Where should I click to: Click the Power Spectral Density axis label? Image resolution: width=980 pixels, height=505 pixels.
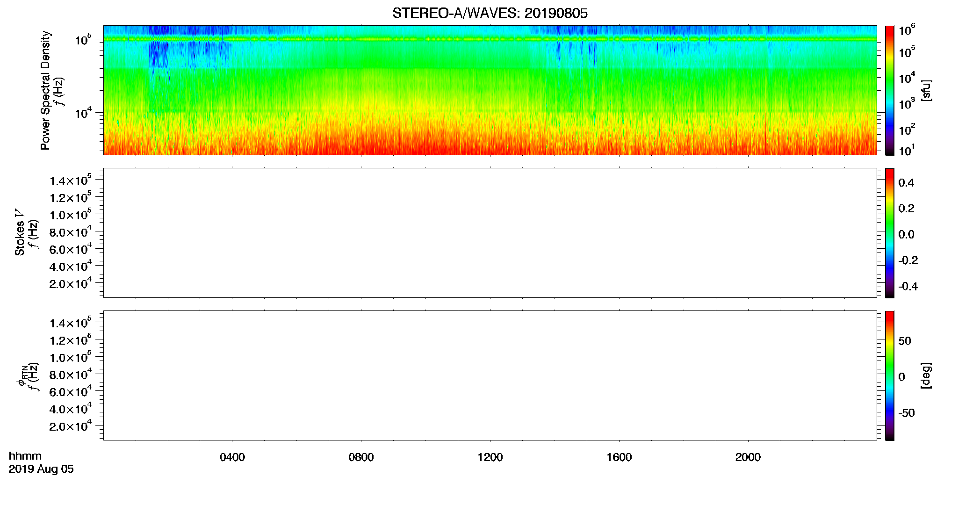pyautogui.click(x=45, y=90)
